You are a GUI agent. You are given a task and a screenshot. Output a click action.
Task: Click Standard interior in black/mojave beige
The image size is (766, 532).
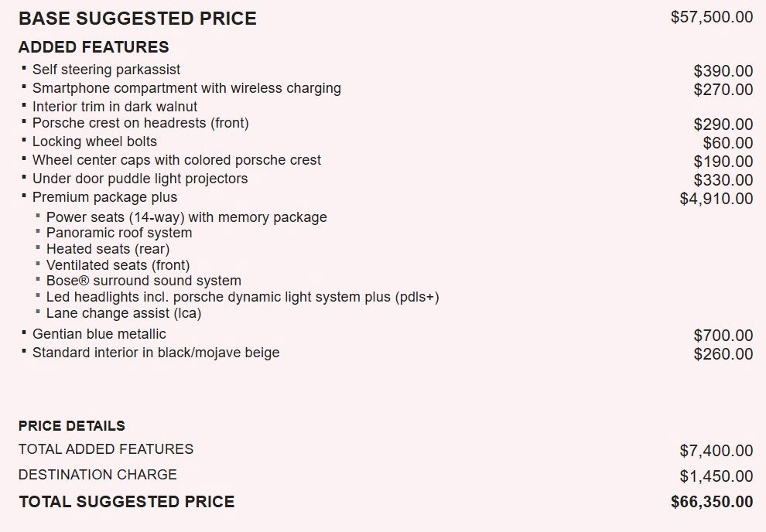156,353
